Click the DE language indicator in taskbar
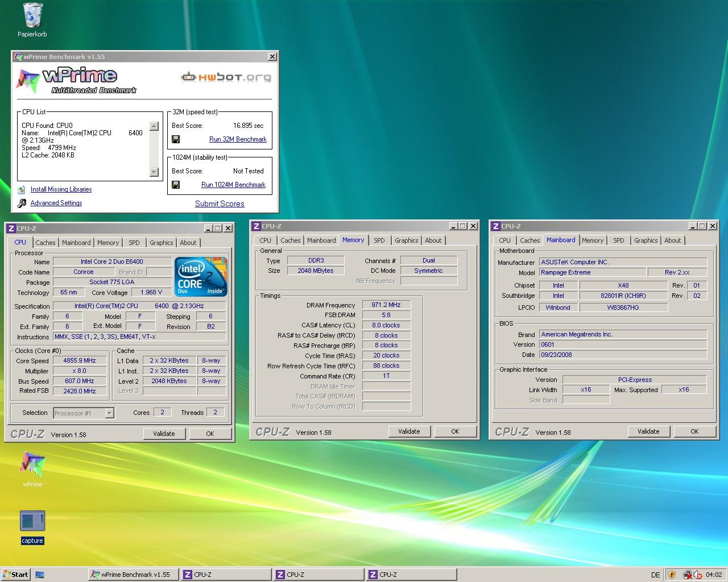The width and height of the screenshot is (728, 582). click(656, 575)
